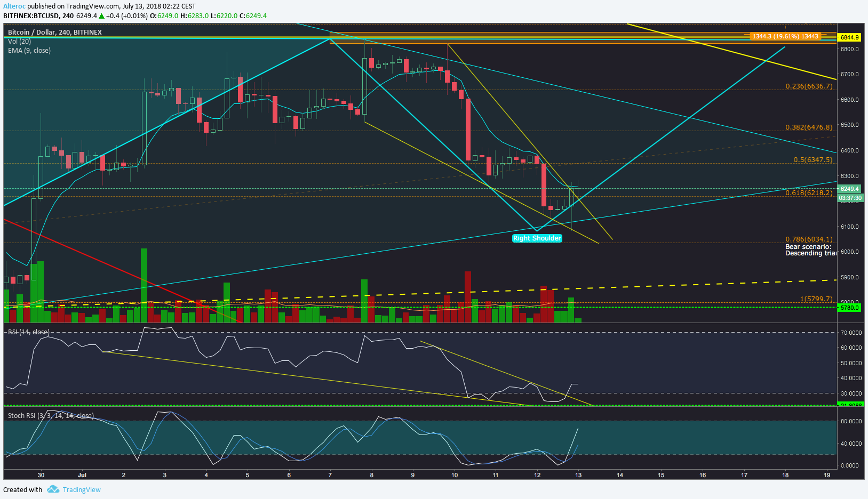Click the green 5780.0 price tag
This screenshot has width=868, height=499.
pyautogui.click(x=849, y=308)
